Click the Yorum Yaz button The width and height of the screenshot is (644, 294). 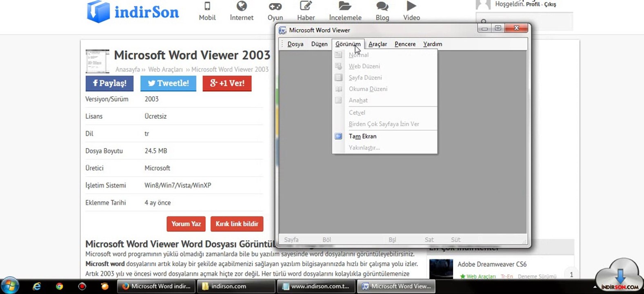(x=186, y=224)
